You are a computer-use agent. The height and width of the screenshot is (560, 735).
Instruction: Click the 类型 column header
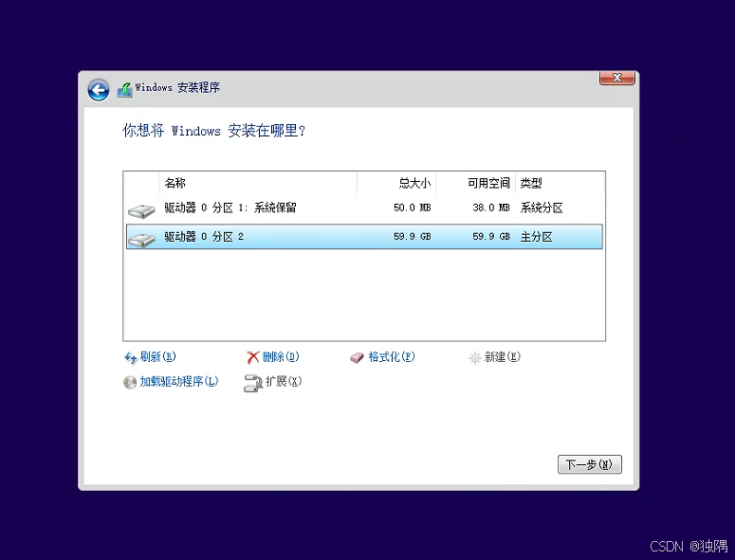pyautogui.click(x=560, y=183)
